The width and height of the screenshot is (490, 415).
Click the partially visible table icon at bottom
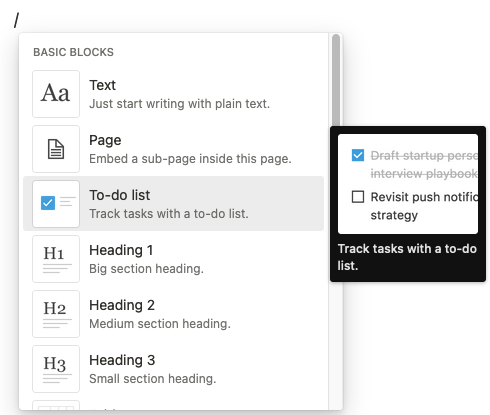point(56,405)
